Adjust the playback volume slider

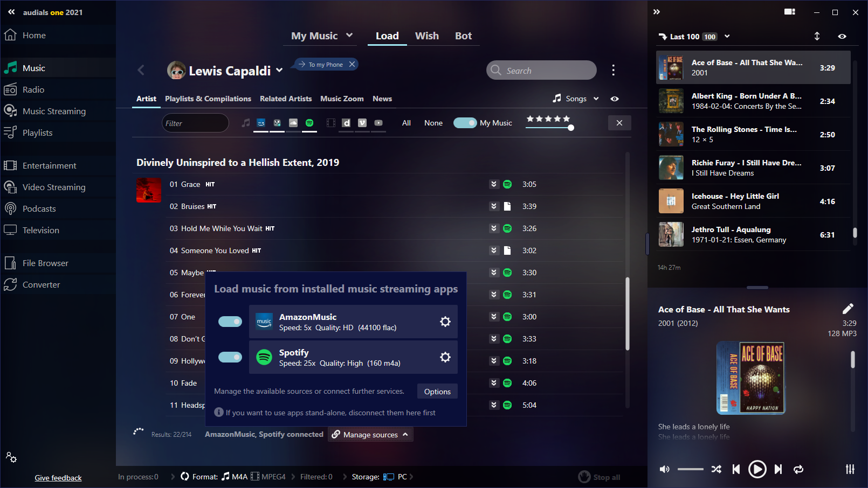690,469
